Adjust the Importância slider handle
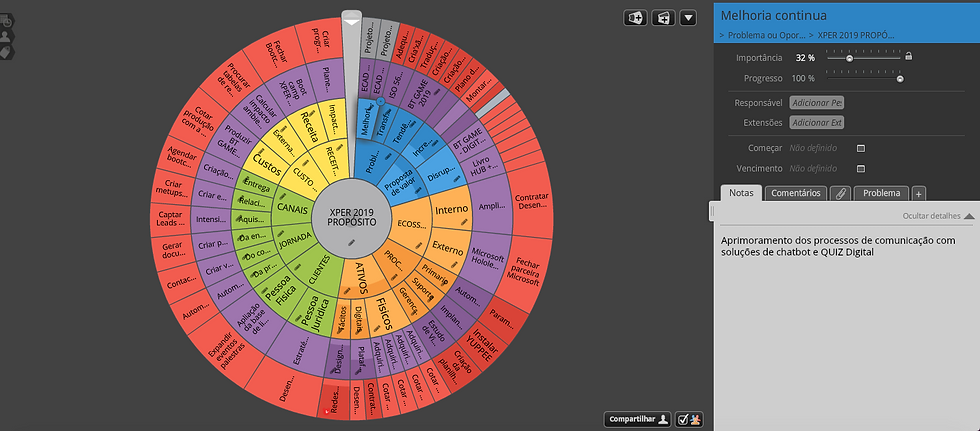The height and width of the screenshot is (431, 980). (x=849, y=58)
